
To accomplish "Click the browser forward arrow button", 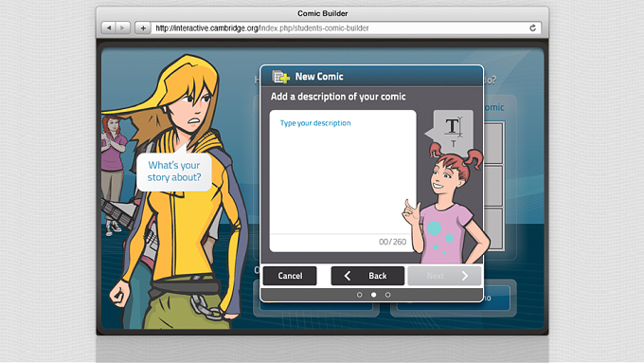I will pos(123,27).
